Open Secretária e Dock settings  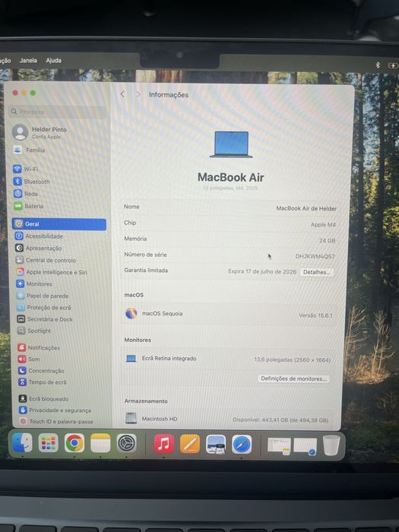click(45, 319)
